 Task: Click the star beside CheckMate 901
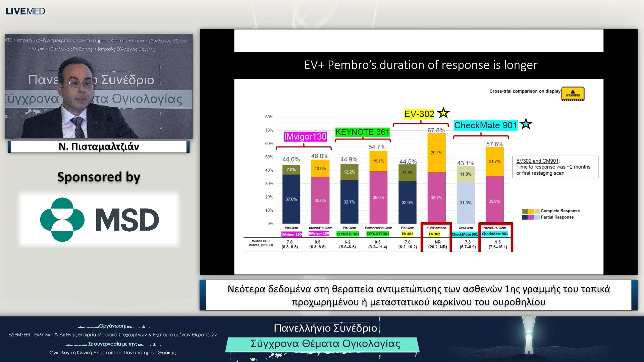[526, 124]
